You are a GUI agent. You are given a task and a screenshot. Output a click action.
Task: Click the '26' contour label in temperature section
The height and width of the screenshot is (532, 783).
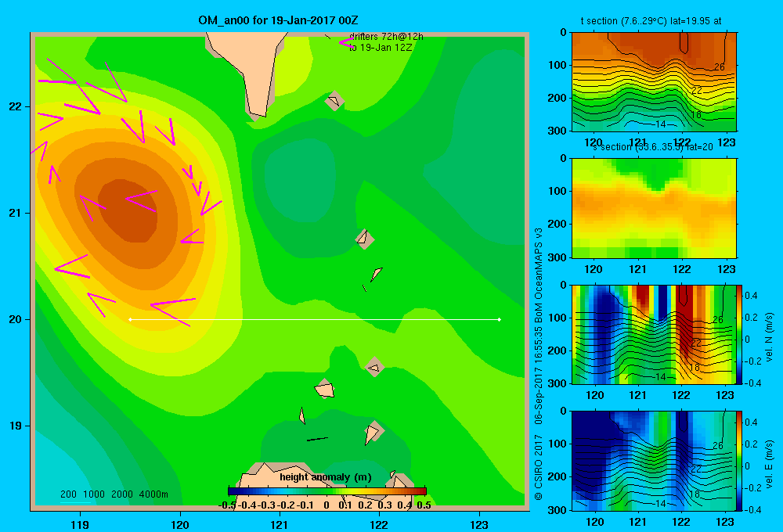[719, 66]
